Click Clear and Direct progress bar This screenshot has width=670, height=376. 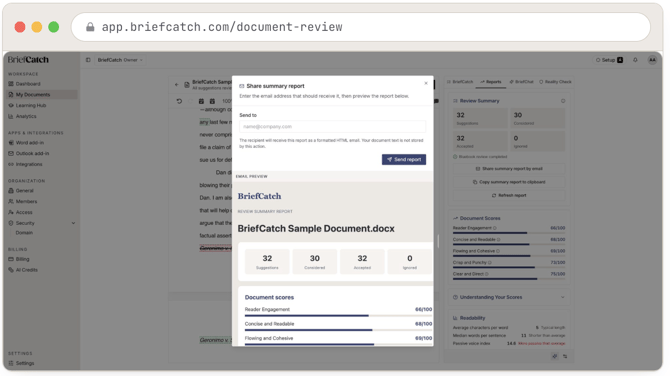[509, 279]
